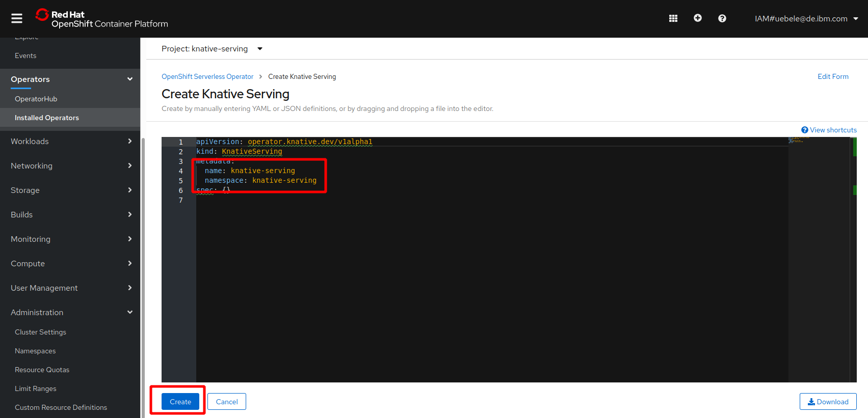The height and width of the screenshot is (418, 868).
Task: Click the plus import YAML icon
Action: [x=698, y=18]
